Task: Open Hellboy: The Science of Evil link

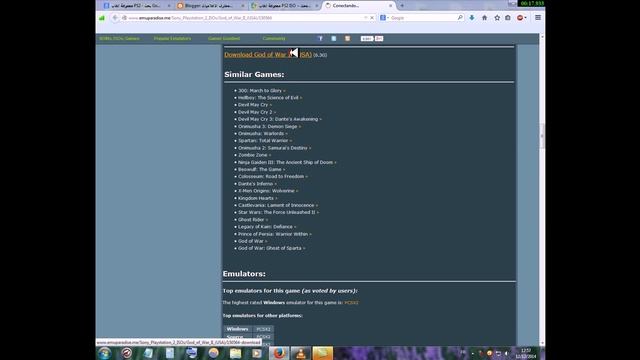Action: (268, 98)
